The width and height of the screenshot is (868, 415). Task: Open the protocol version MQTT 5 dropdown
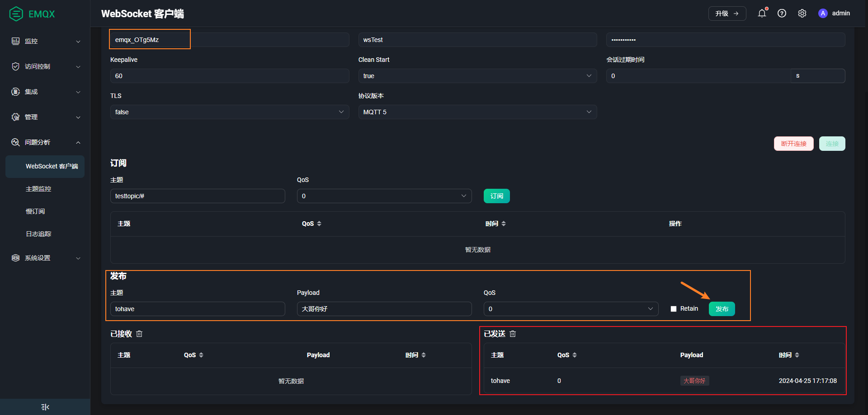477,112
